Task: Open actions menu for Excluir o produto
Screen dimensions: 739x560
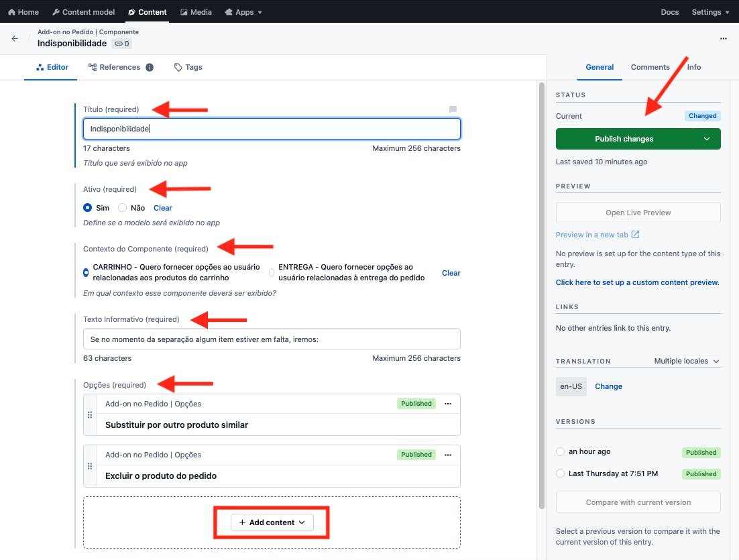Action: tap(448, 455)
